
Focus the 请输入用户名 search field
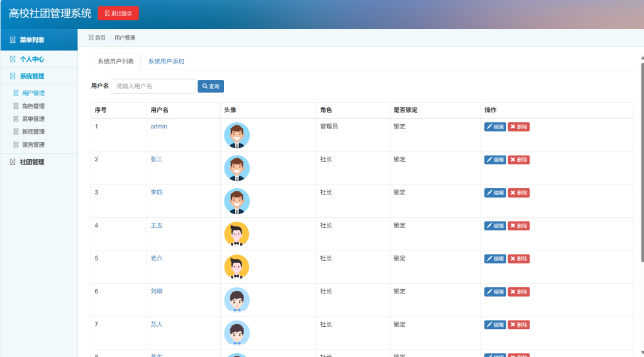pos(153,86)
